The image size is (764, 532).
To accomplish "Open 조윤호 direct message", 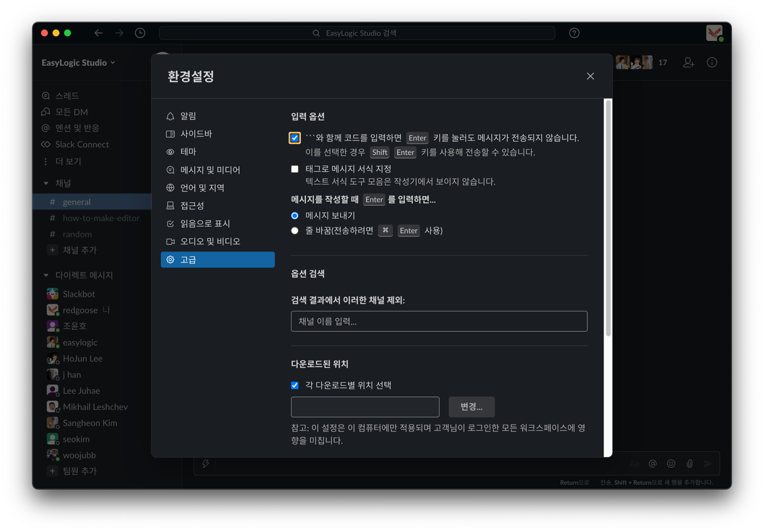I will pyautogui.click(x=67, y=326).
